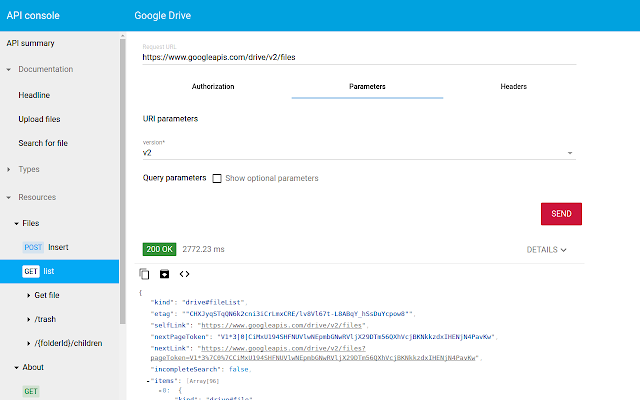This screenshot has width=640, height=400.
Task: Select the GET list endpoint
Action: pos(59,271)
